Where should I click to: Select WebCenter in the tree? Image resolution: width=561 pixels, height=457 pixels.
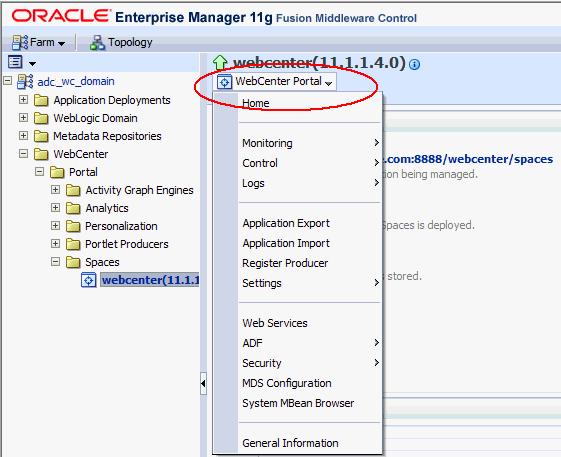(81, 154)
